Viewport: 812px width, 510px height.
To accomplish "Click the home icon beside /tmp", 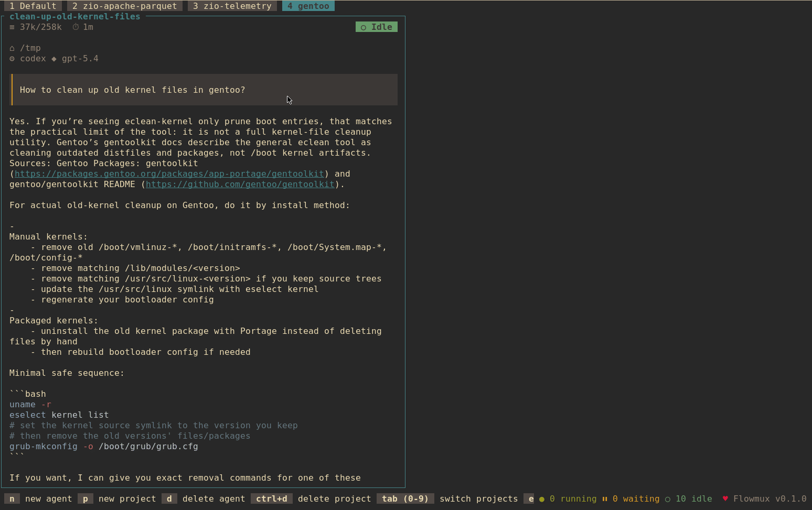I will pyautogui.click(x=12, y=48).
